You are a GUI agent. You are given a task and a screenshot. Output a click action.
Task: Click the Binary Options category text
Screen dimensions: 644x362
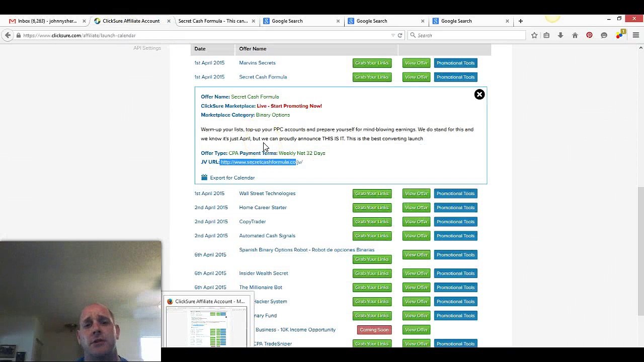click(x=273, y=115)
